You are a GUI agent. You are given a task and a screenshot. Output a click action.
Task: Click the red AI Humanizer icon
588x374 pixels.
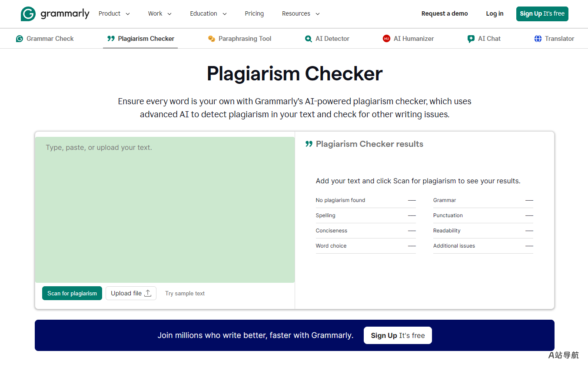[386, 39]
